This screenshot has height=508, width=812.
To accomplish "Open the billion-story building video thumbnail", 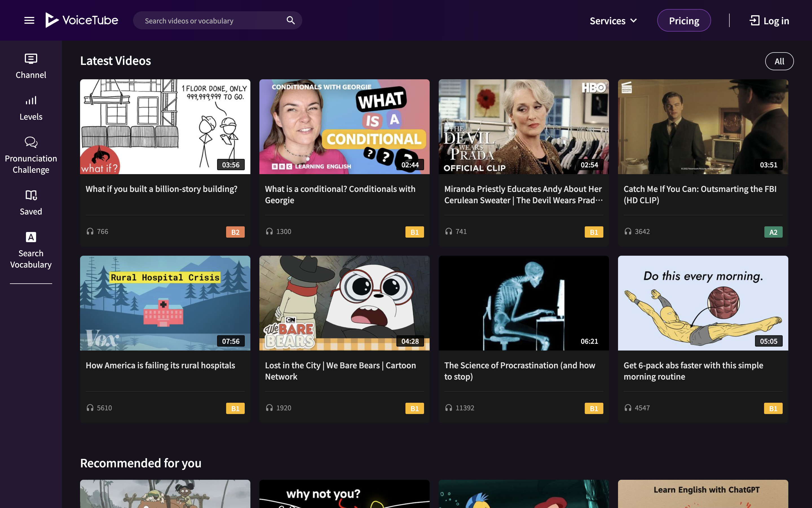I will click(x=165, y=127).
